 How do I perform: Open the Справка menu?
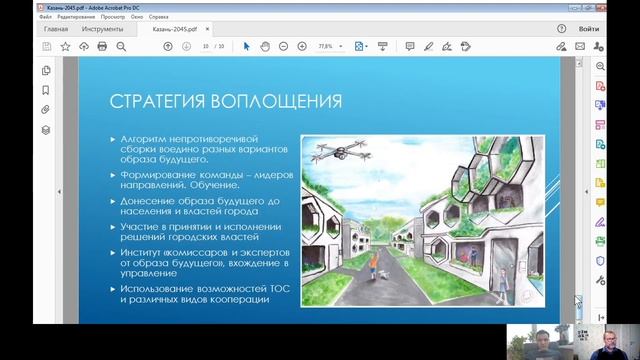pyautogui.click(x=158, y=17)
